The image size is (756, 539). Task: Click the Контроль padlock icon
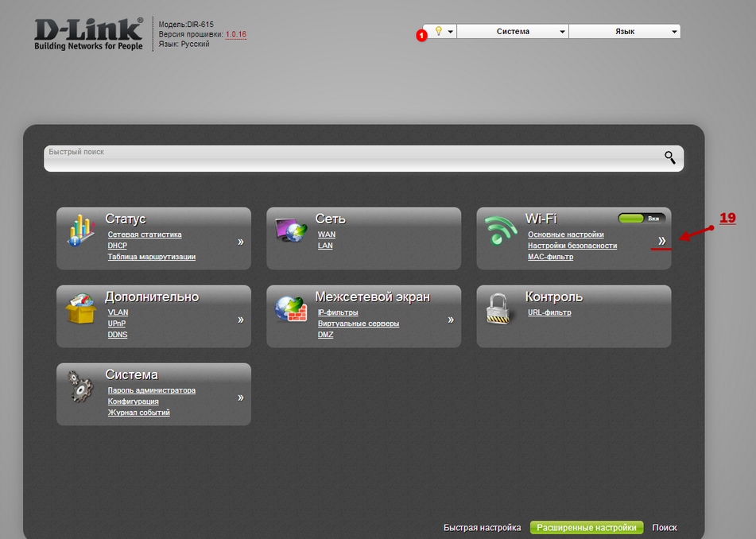click(x=498, y=309)
